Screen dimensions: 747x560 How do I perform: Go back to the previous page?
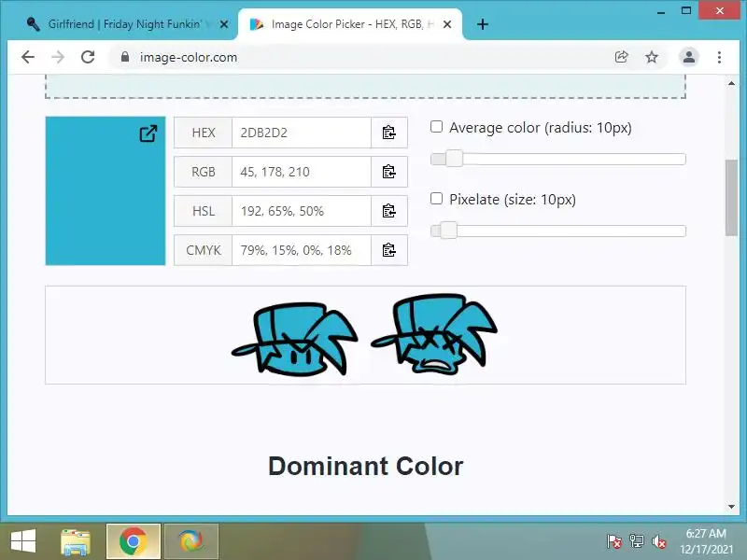(28, 57)
